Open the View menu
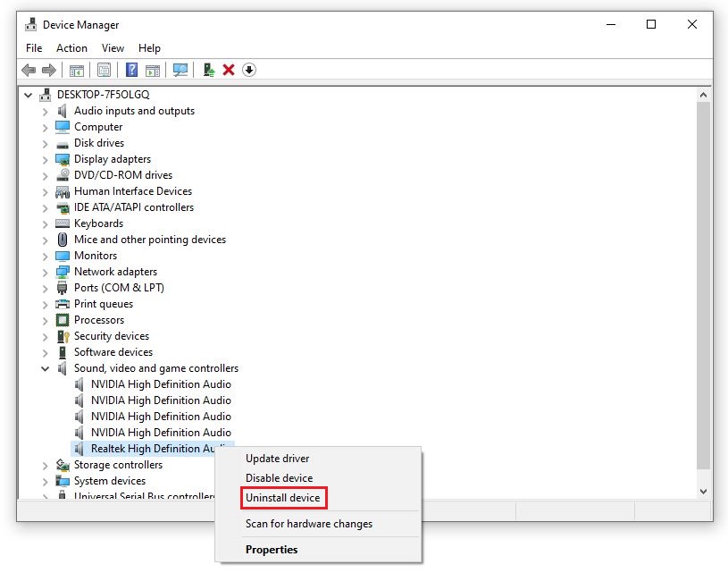 pyautogui.click(x=113, y=47)
